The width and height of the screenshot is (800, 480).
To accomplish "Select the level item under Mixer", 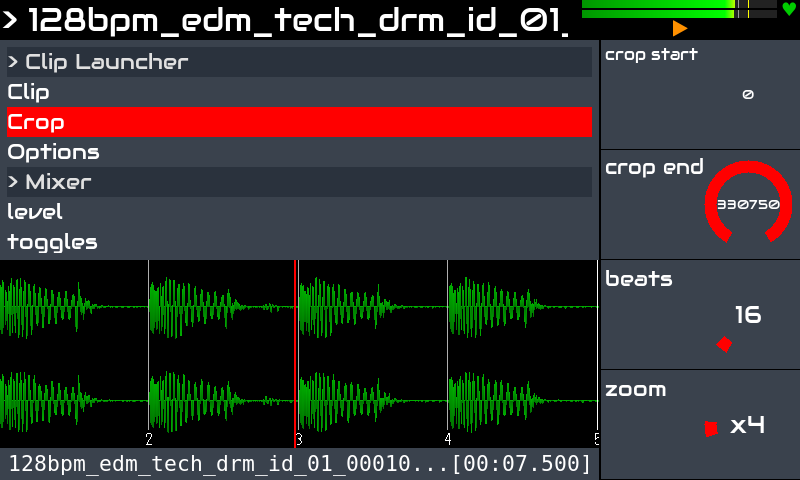I will tap(299, 212).
